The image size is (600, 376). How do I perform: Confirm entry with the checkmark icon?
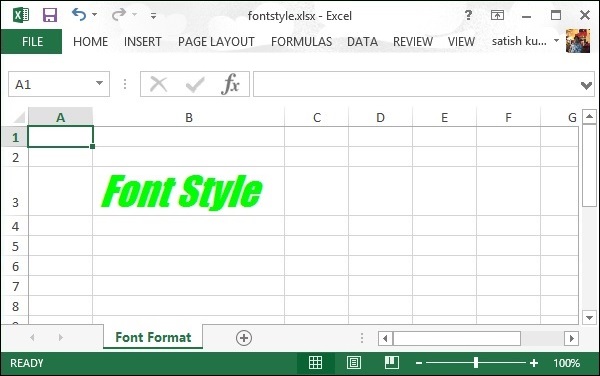tap(195, 84)
